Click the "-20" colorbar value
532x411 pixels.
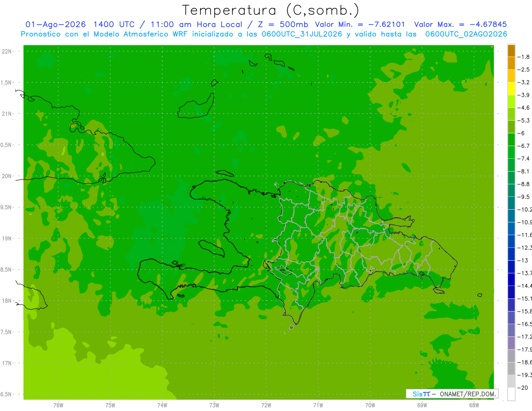tap(523, 388)
